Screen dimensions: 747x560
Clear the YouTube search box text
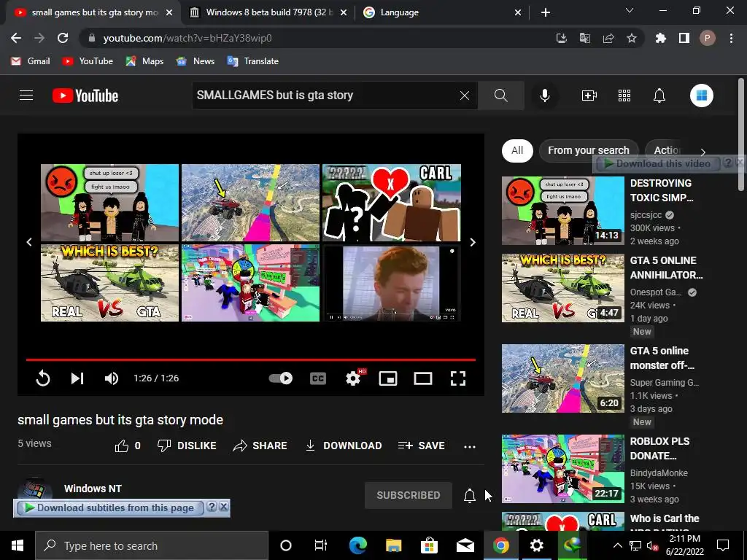[465, 96]
